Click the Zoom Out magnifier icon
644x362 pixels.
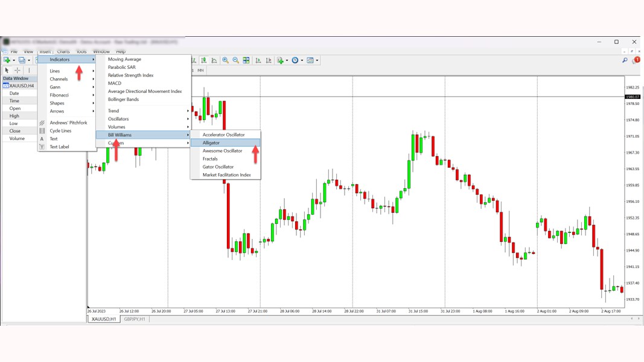click(x=235, y=60)
